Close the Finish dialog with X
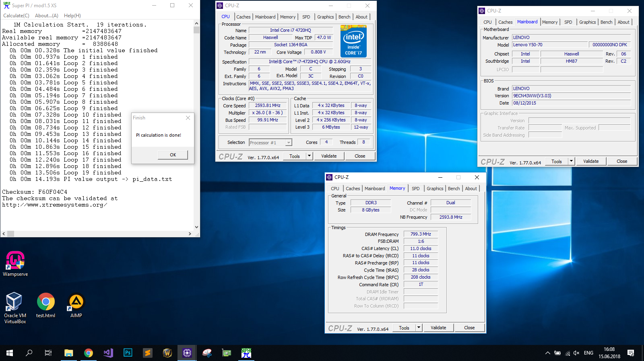Screen dimensions: 644x361 click(188, 118)
